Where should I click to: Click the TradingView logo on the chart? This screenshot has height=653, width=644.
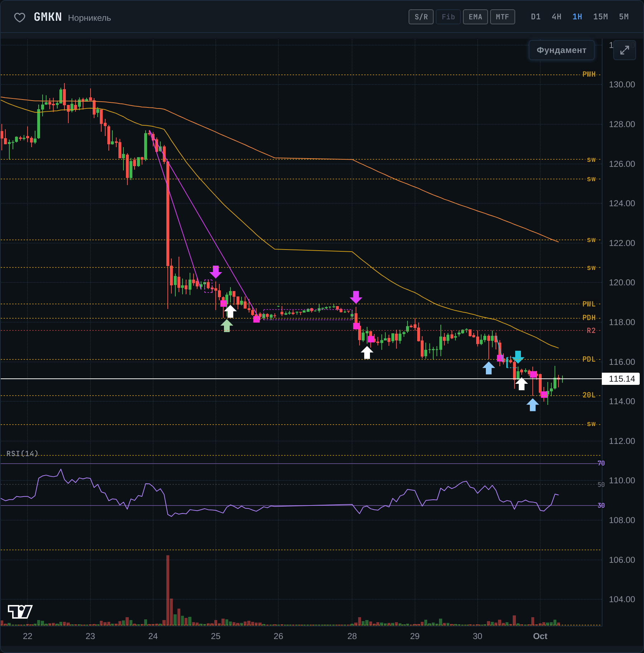coord(20,611)
